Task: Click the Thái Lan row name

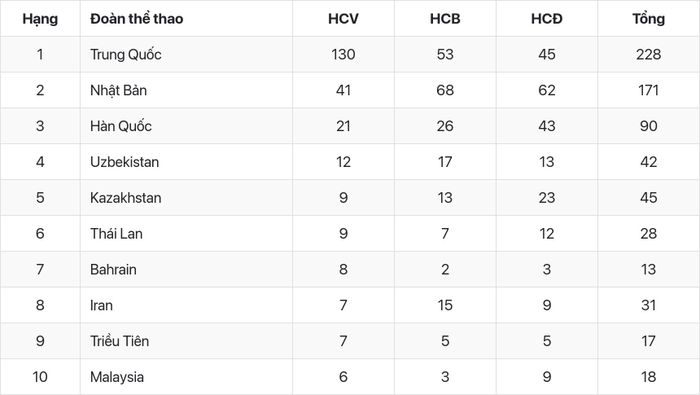Action: (x=117, y=233)
